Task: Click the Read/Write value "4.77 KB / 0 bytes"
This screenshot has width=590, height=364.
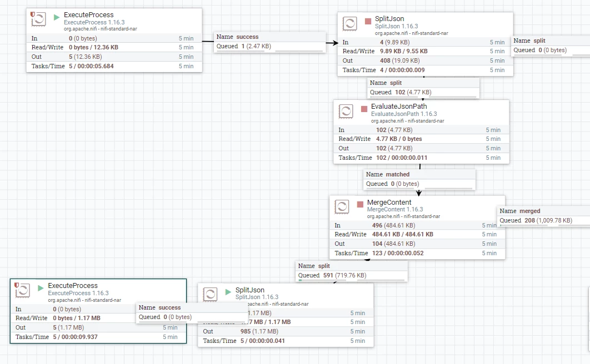Action: pyautogui.click(x=399, y=139)
